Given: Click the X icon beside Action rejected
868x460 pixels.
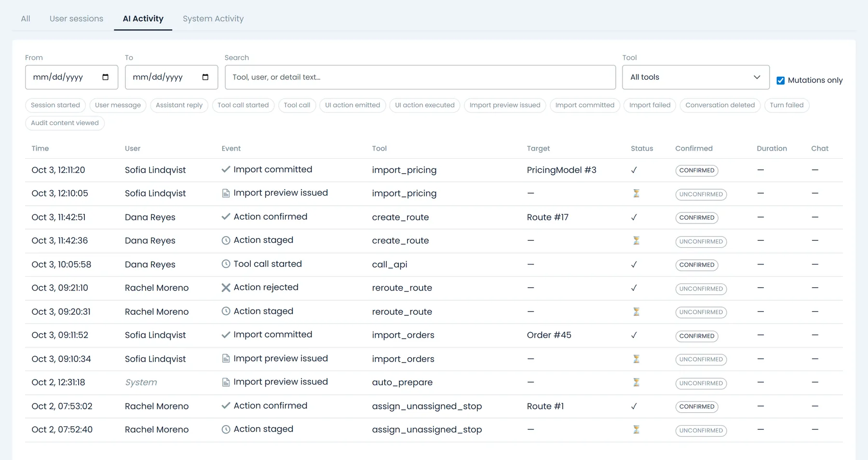Looking at the screenshot, I should tap(226, 288).
